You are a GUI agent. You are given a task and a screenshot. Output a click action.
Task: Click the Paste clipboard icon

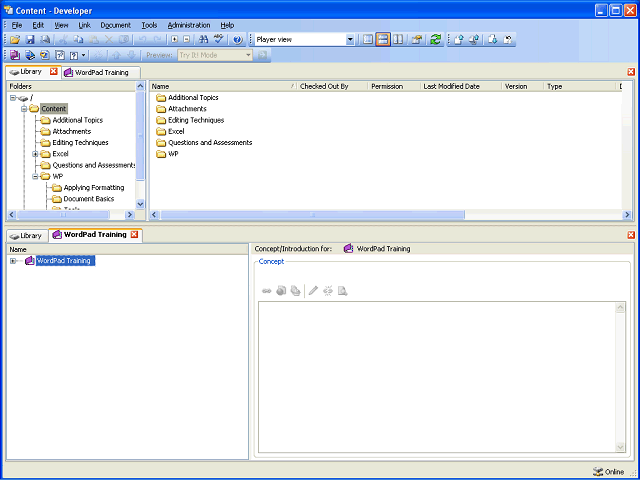pyautogui.click(x=93, y=40)
